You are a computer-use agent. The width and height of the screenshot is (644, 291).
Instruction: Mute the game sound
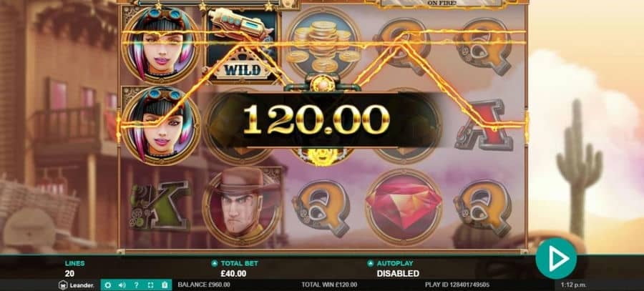click(122, 285)
